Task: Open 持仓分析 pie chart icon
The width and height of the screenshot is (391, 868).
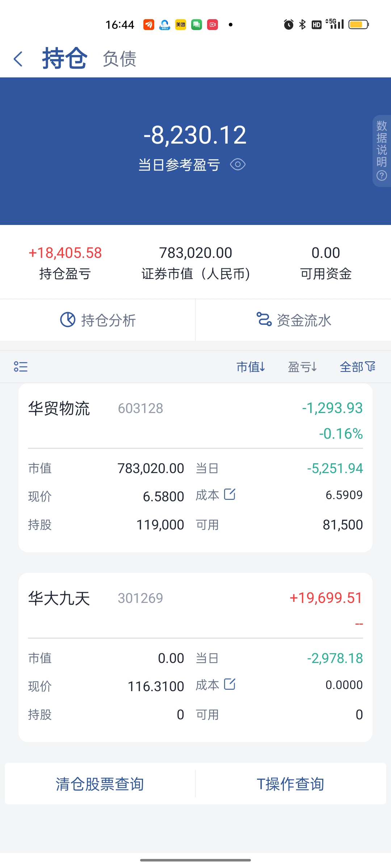Action: [68, 320]
